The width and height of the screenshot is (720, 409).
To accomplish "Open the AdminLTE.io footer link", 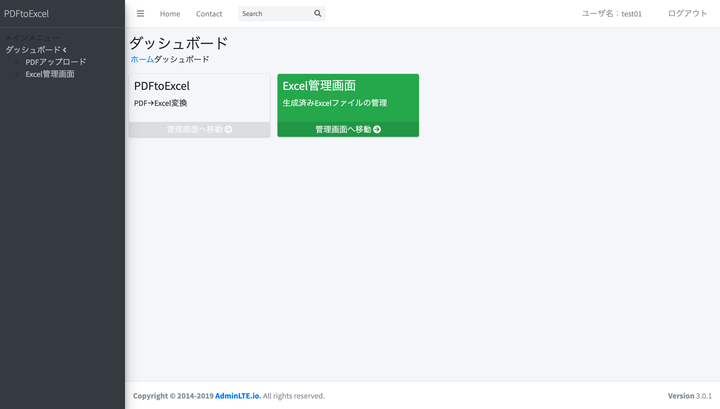I will point(238,396).
